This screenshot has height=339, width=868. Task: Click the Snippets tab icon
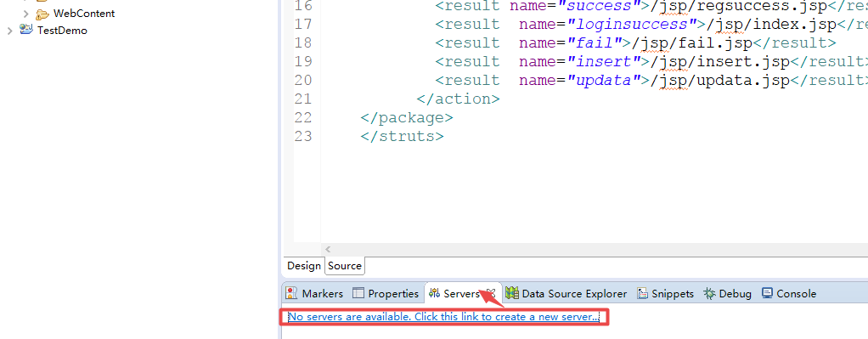point(642,294)
